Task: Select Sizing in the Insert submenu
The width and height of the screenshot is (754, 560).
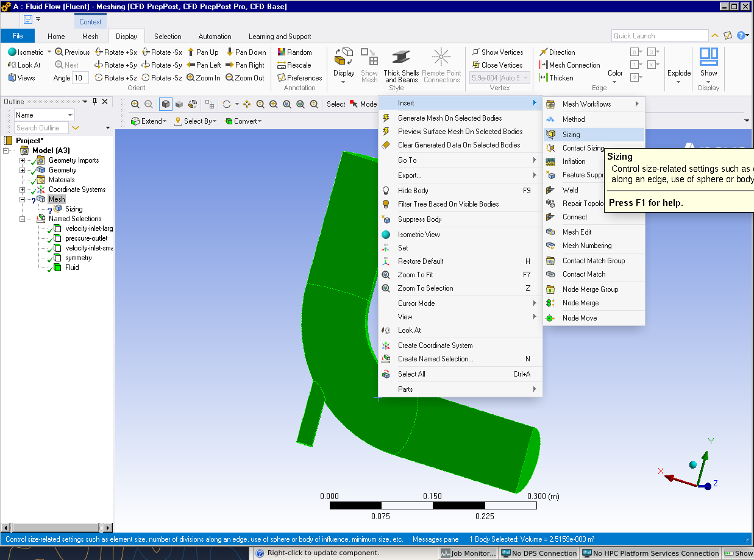Action: 571,135
